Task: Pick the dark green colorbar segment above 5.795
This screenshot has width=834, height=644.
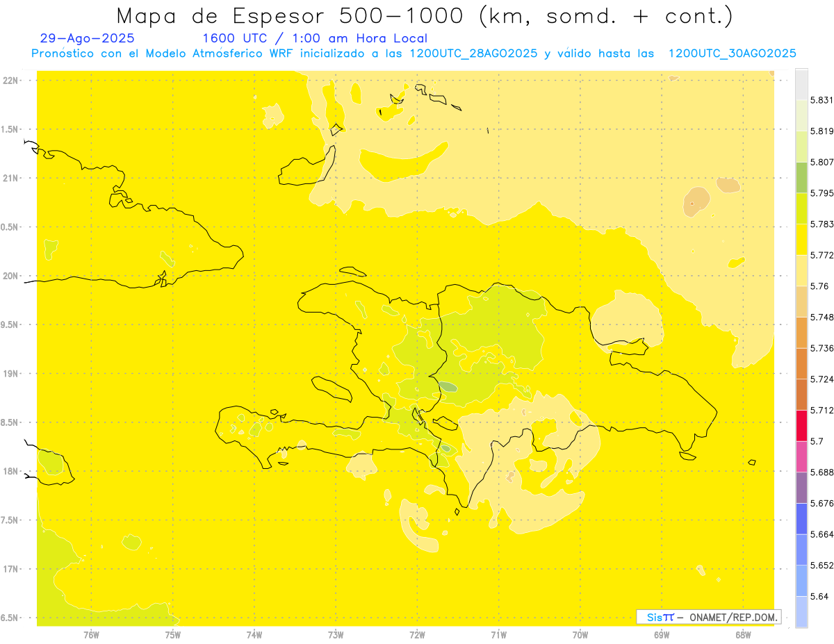Action: tap(801, 177)
